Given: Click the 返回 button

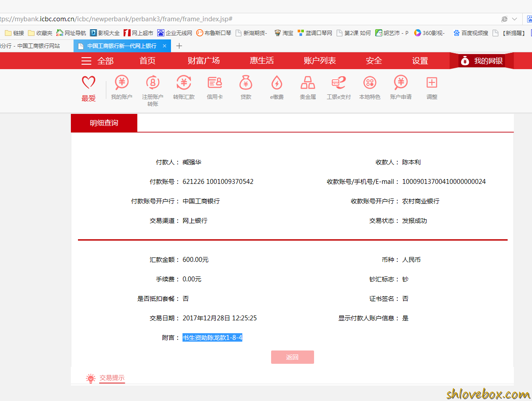Looking at the screenshot, I should (x=292, y=357).
